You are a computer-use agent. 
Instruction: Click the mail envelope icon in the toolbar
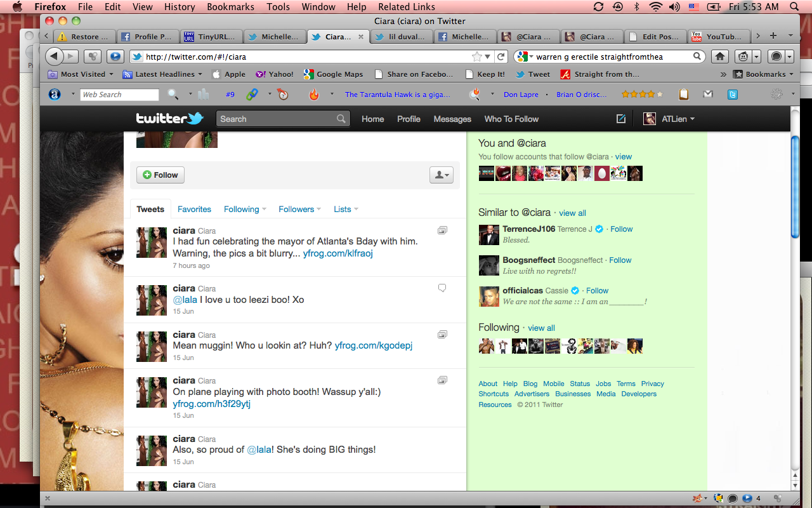click(708, 95)
